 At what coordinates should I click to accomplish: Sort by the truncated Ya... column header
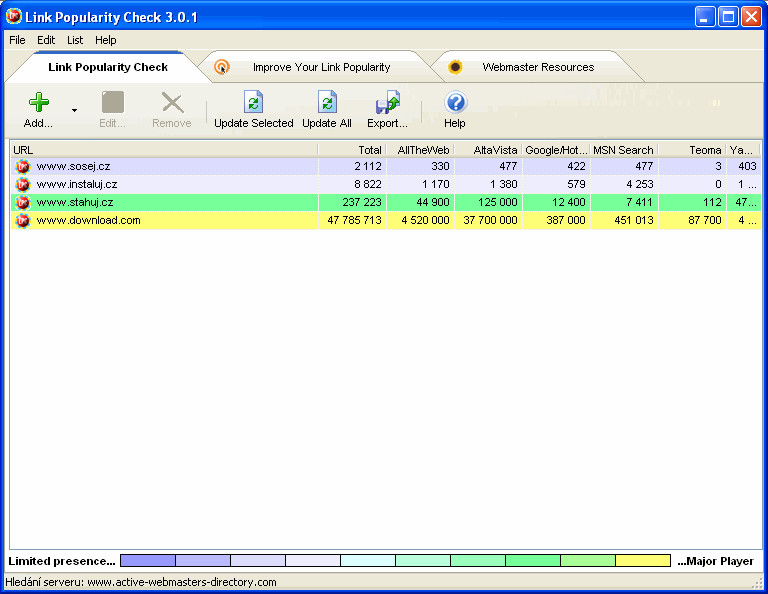point(744,150)
